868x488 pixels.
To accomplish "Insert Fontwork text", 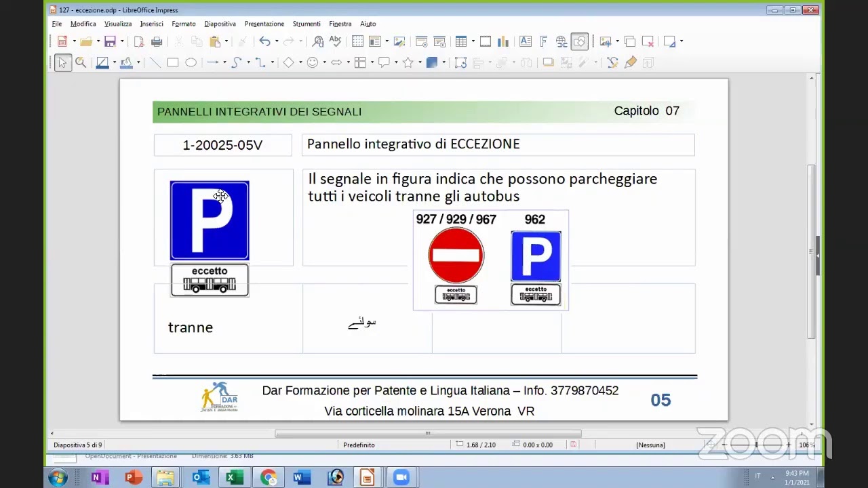I will (x=543, y=41).
